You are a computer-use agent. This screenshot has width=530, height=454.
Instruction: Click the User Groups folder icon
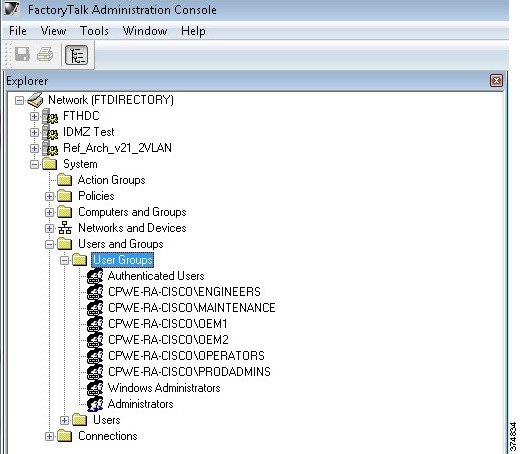(x=80, y=260)
